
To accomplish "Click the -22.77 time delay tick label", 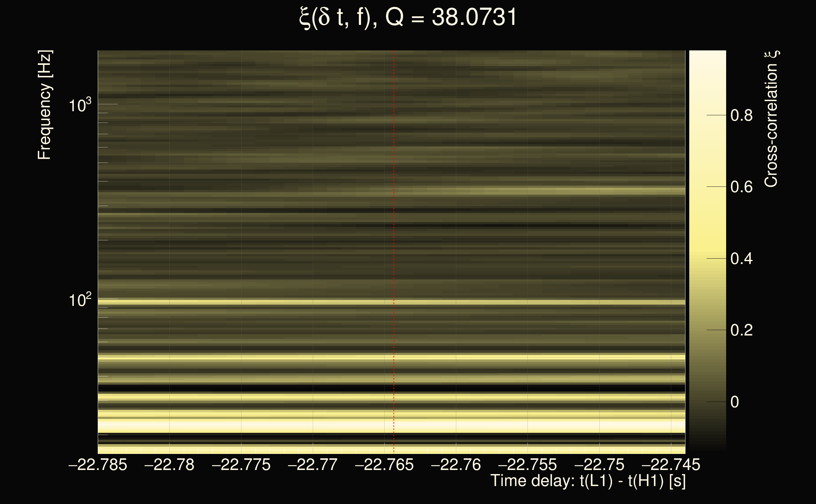I will coord(312,464).
